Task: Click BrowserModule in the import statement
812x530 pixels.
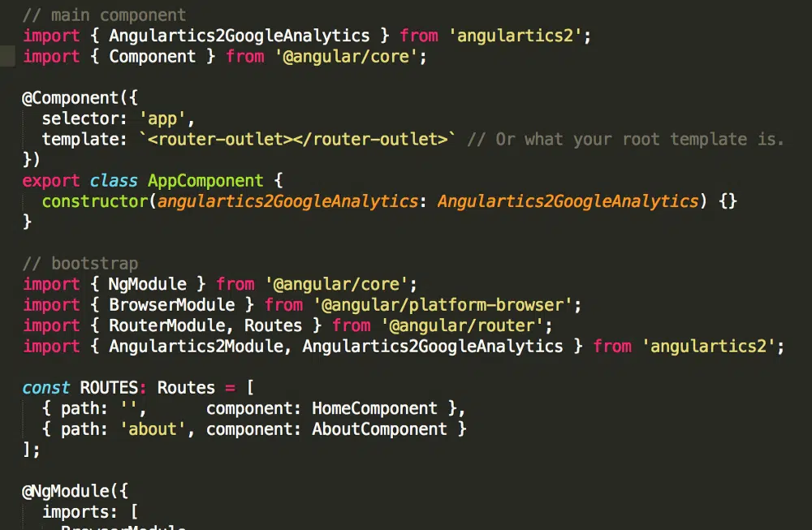Action: [171, 305]
